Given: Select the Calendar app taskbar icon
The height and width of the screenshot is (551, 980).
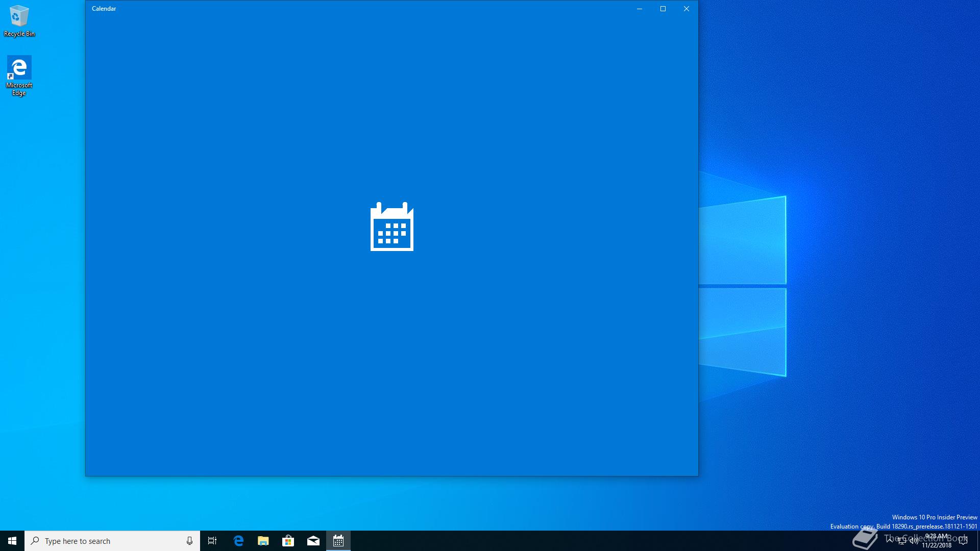Looking at the screenshot, I should point(338,541).
